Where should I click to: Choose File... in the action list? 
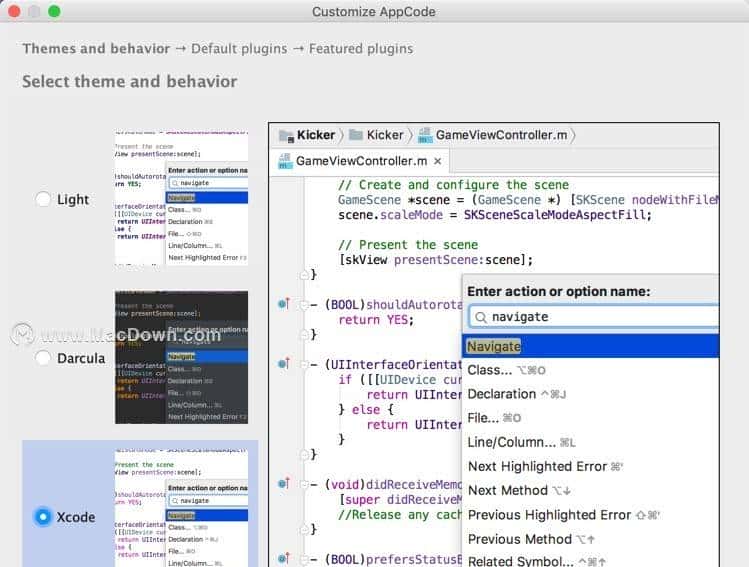point(591,417)
